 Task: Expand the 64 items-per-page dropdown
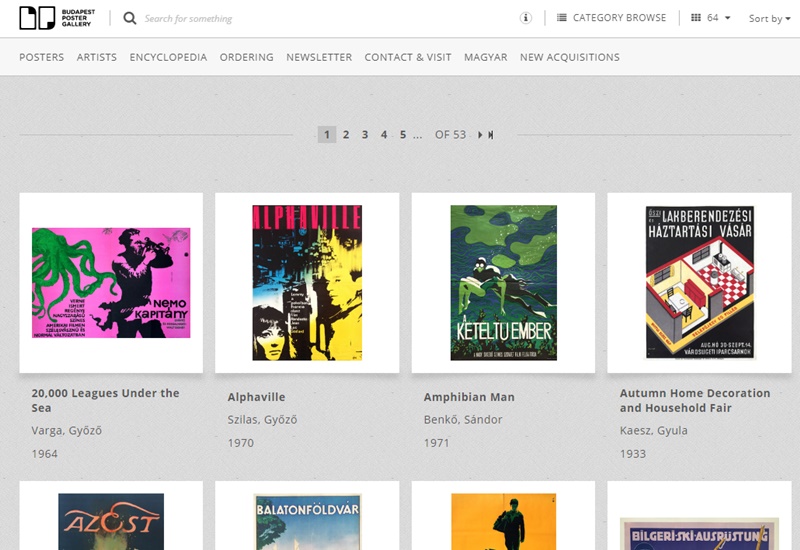coord(711,18)
